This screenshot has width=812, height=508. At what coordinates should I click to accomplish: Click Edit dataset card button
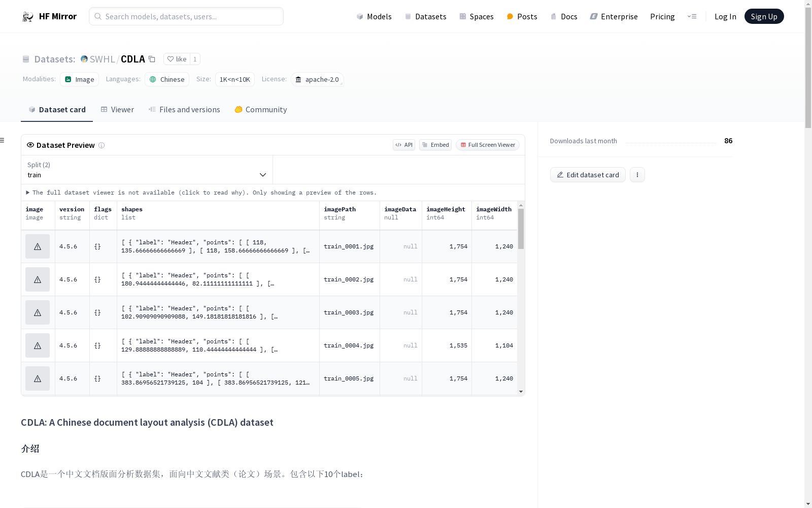tap(588, 175)
